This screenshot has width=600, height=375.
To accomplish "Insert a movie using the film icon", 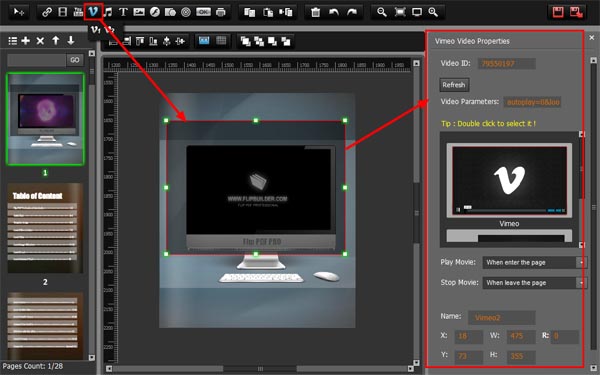I will [62, 12].
